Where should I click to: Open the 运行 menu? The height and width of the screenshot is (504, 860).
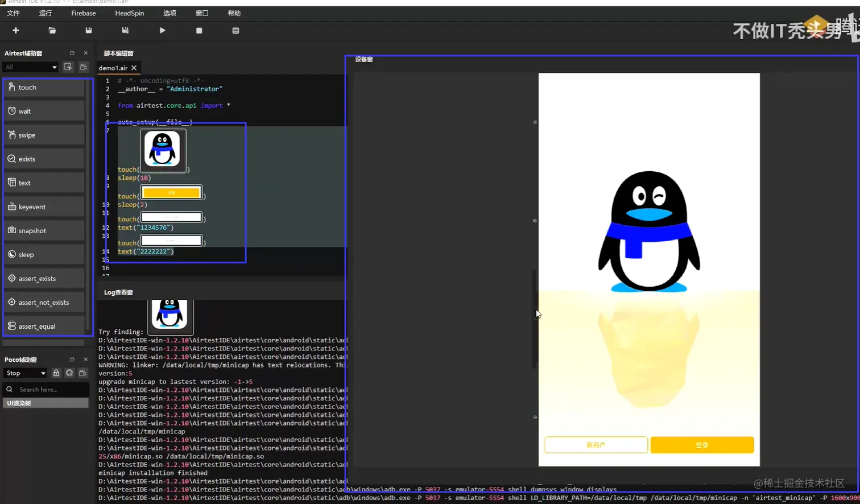tap(46, 13)
